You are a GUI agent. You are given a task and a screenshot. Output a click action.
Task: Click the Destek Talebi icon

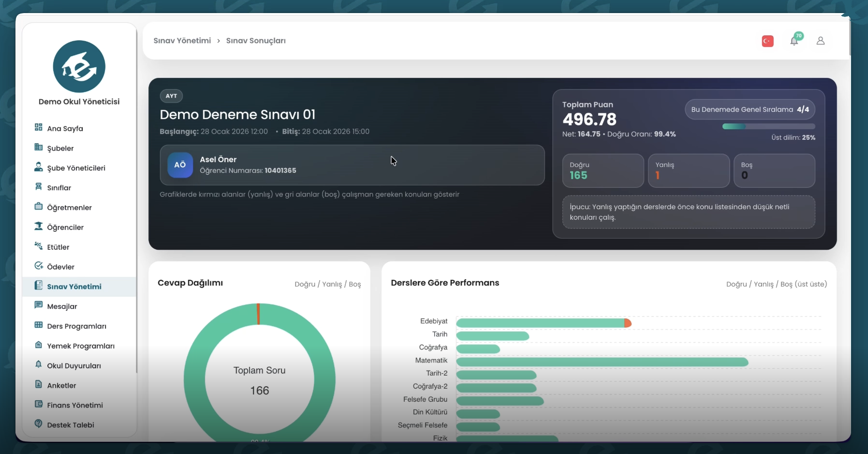click(x=39, y=424)
